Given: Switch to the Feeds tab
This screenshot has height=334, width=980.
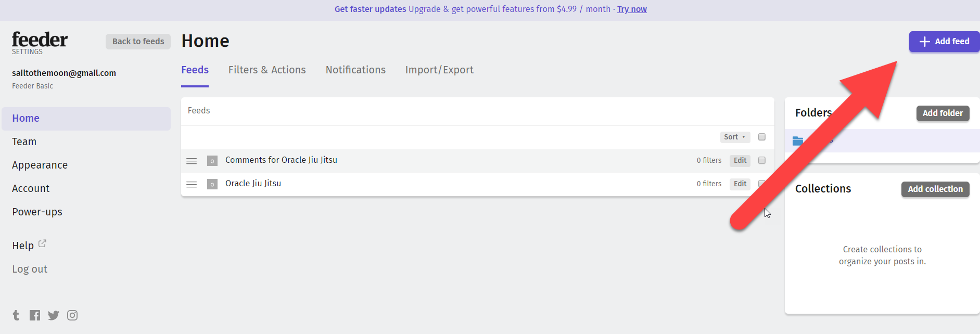Looking at the screenshot, I should click(195, 70).
